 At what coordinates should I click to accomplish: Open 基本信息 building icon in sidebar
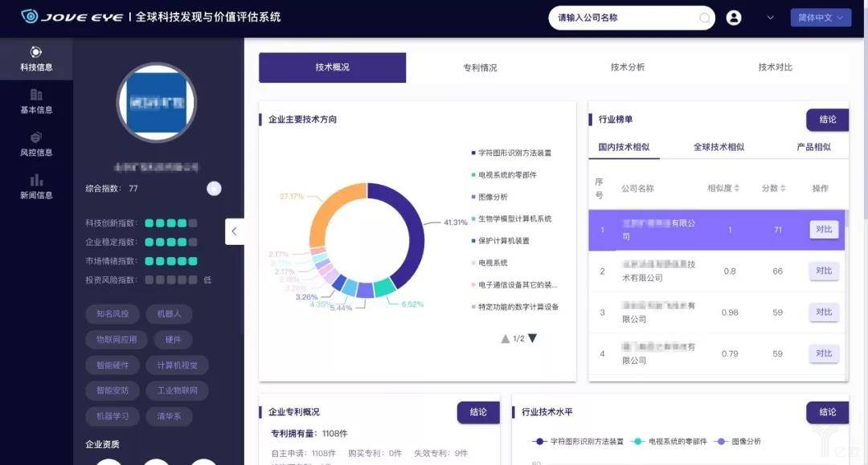pyautogui.click(x=36, y=95)
